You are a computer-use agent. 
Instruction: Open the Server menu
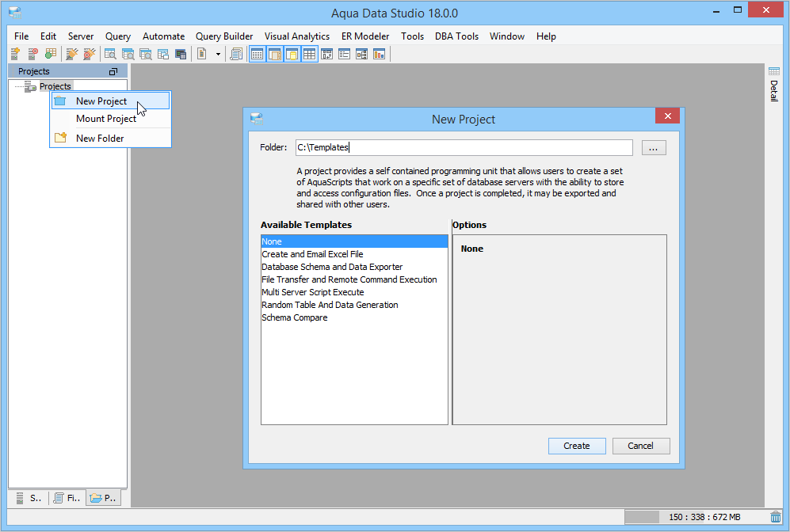(81, 36)
